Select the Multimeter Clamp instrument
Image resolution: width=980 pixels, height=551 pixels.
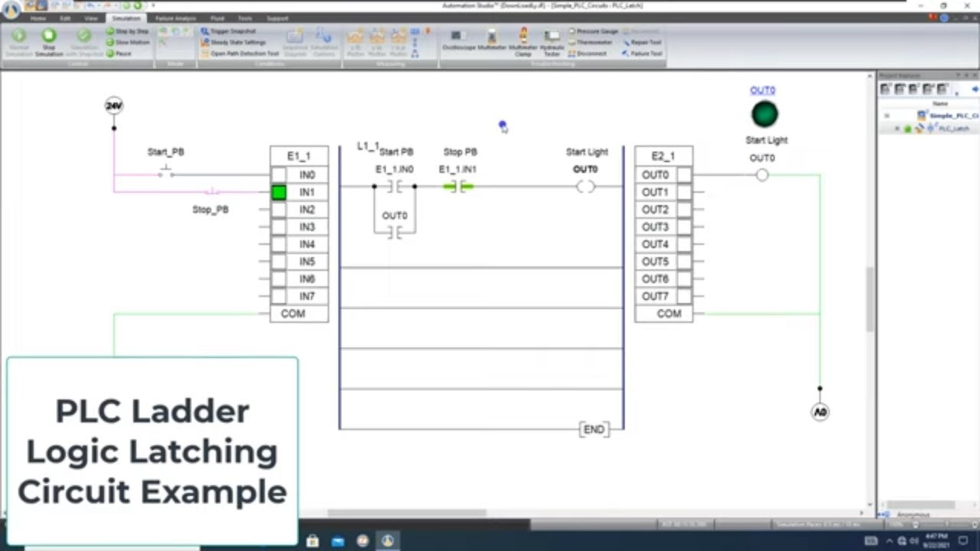(523, 42)
